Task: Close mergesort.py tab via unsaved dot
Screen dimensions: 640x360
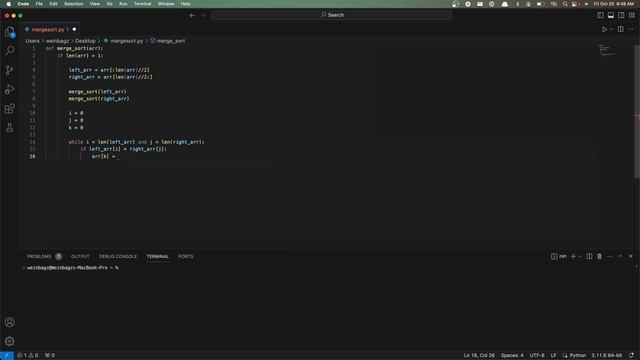Action: 74,29
